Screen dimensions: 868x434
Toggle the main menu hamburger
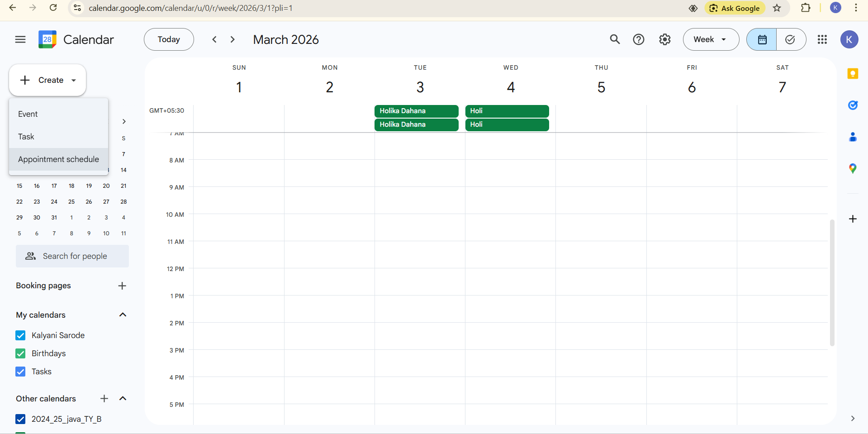point(20,39)
